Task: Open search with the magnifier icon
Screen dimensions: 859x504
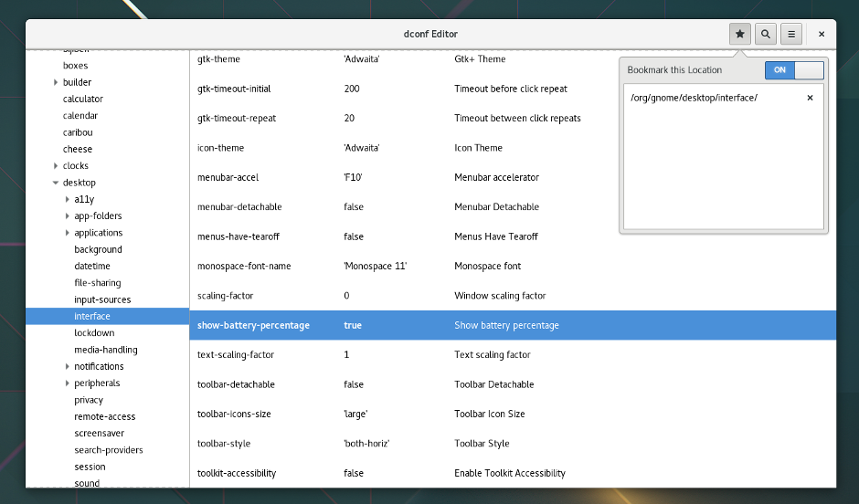Action: (766, 34)
